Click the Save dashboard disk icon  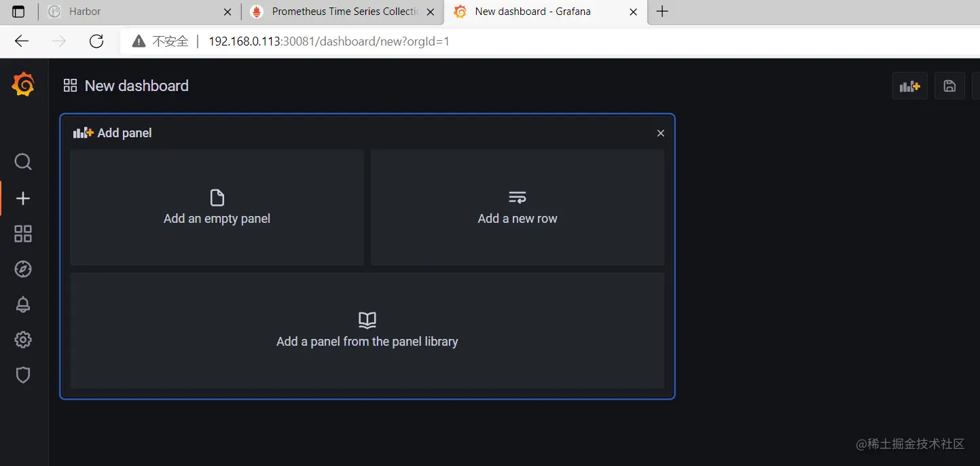pos(949,86)
